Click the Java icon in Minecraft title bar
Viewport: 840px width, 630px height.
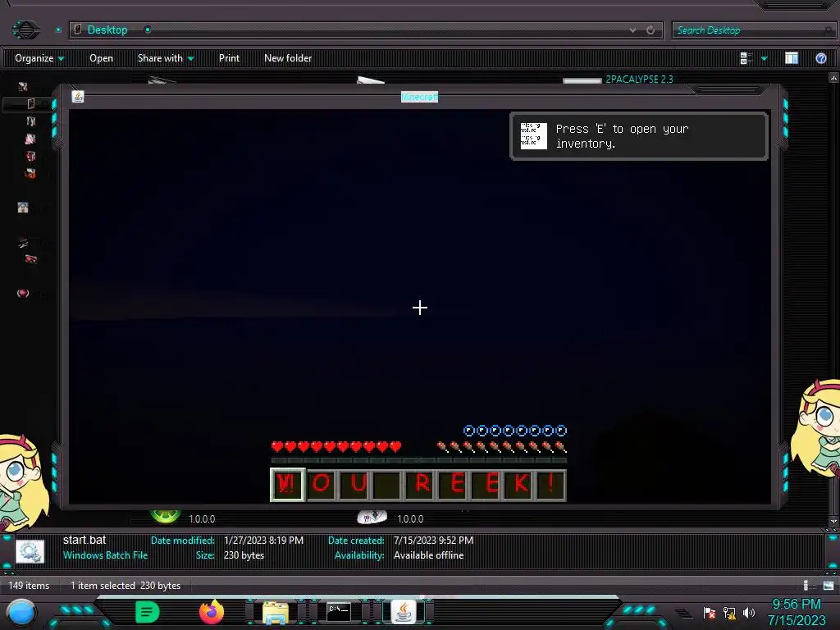point(78,97)
